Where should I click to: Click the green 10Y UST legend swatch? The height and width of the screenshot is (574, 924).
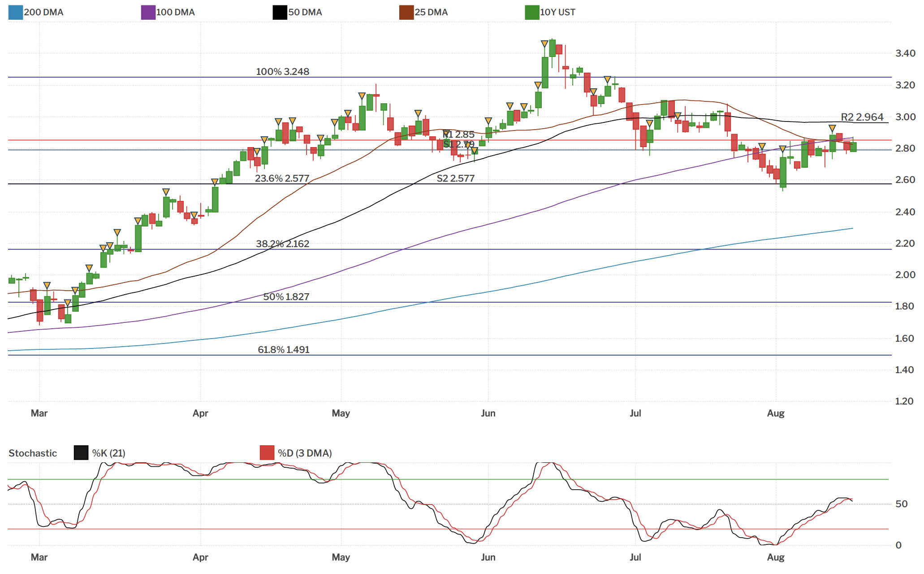[x=532, y=12]
